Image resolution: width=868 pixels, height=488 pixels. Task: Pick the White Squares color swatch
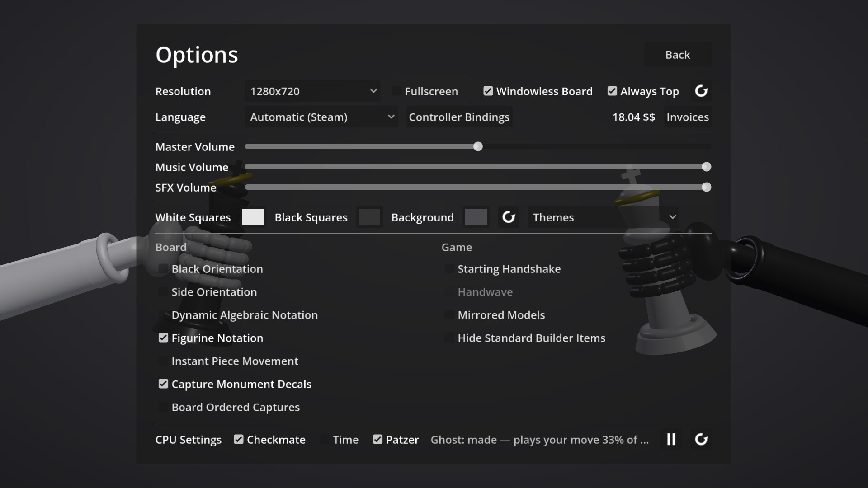tap(253, 217)
